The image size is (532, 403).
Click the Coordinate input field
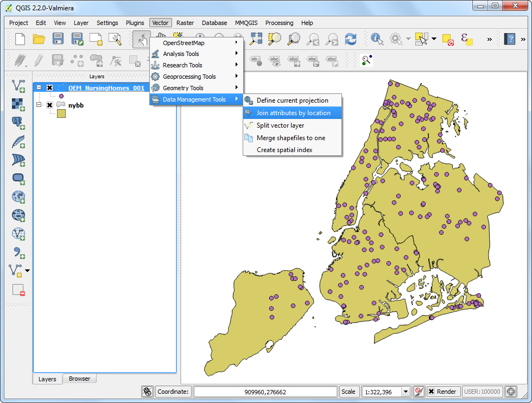[265, 392]
